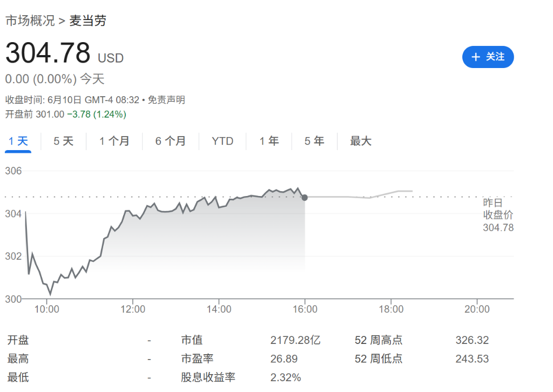Click the chart low point near 10:00
This screenshot has height=392, width=553.
[x=50, y=294]
